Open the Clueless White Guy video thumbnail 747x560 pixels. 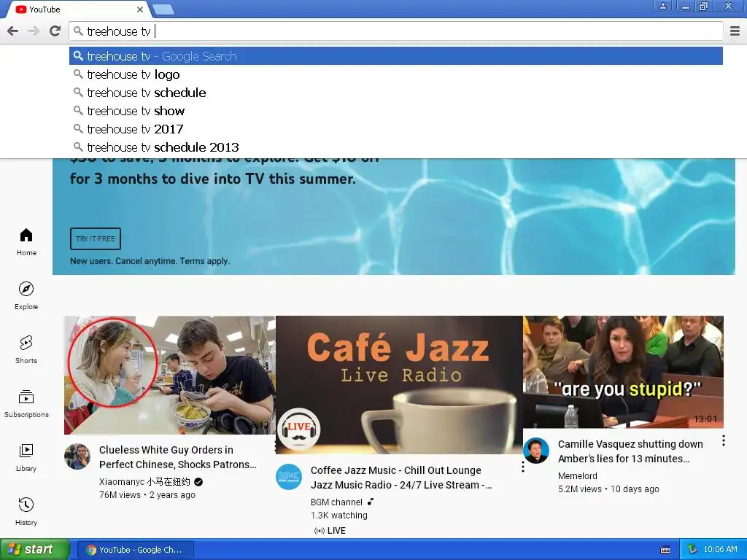click(x=169, y=375)
